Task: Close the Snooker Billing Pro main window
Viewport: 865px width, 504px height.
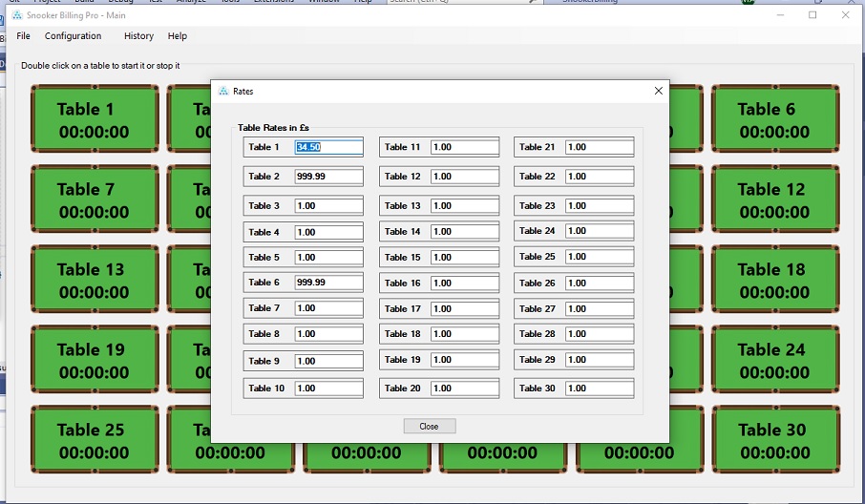Action: click(x=845, y=15)
